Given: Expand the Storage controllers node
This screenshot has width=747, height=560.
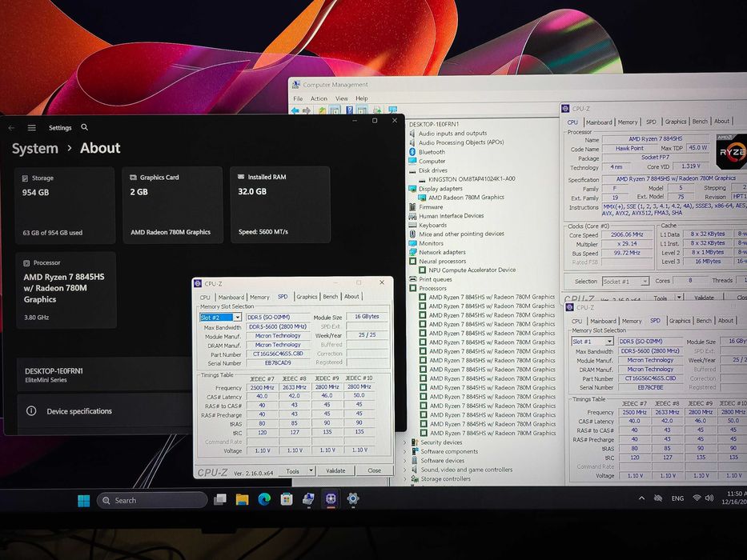Looking at the screenshot, I should (x=405, y=478).
